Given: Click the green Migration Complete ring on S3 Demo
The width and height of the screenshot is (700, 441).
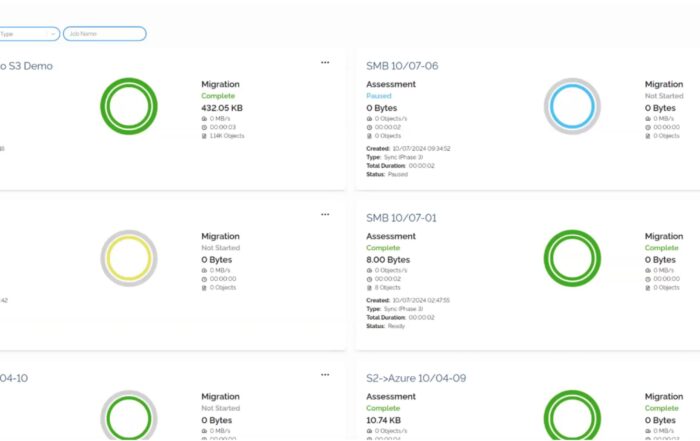Looking at the screenshot, I should coord(129,106).
